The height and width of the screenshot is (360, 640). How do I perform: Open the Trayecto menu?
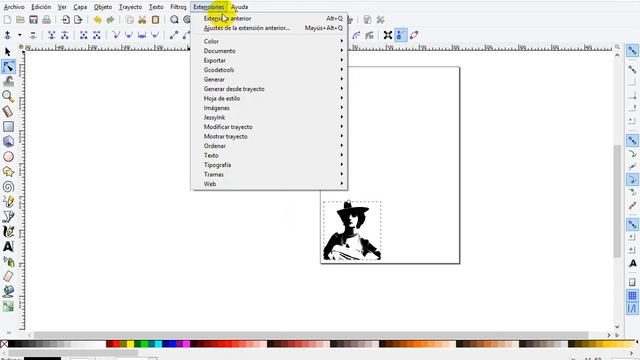tap(130, 7)
